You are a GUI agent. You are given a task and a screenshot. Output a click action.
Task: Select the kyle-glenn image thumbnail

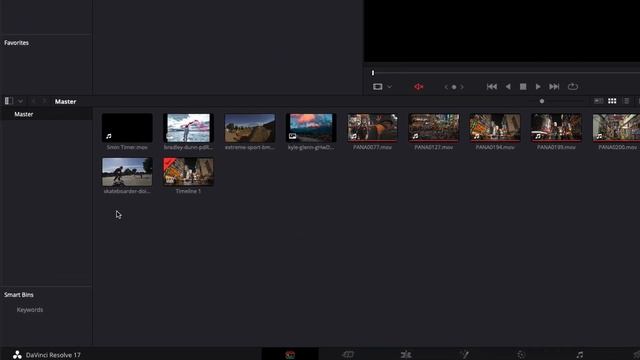[311, 128]
